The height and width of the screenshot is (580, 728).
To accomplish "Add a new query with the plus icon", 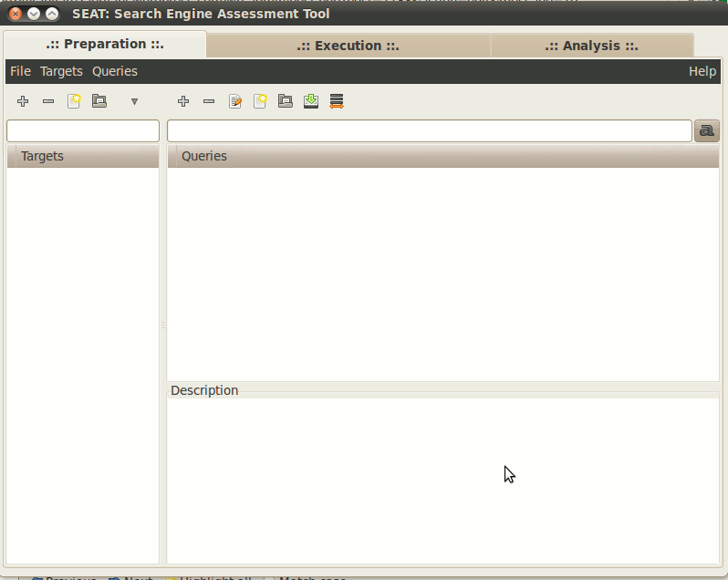I will click(x=183, y=101).
